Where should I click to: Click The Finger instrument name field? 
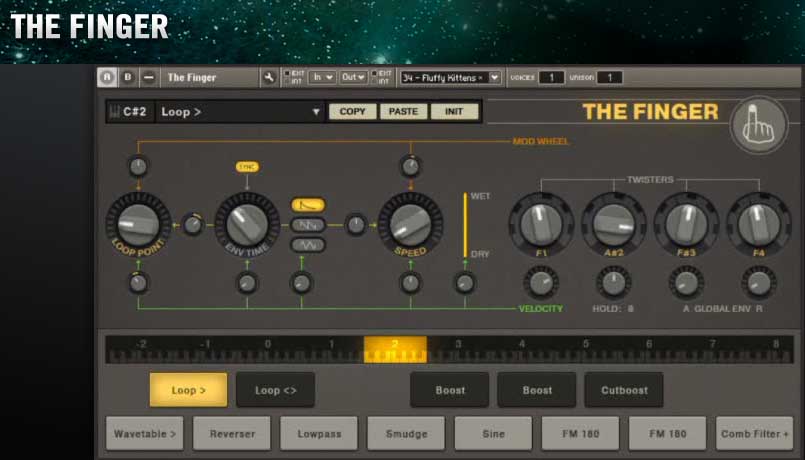[210, 78]
